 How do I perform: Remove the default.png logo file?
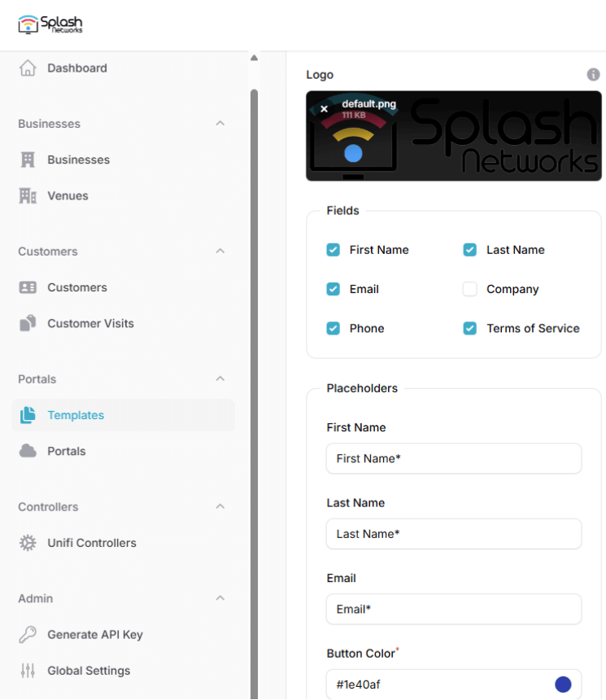click(x=324, y=108)
